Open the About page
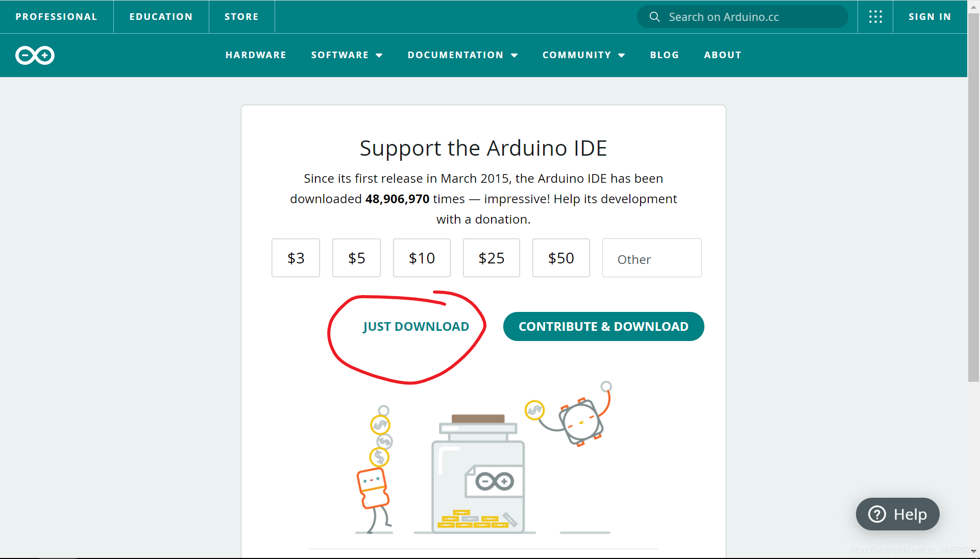This screenshot has width=980, height=559. pos(722,55)
